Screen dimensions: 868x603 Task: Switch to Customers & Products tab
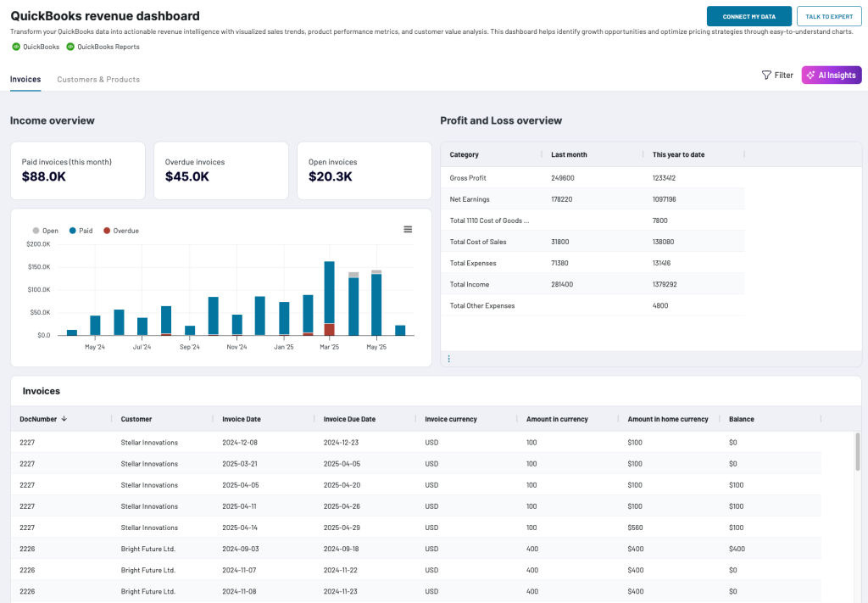[x=98, y=79]
